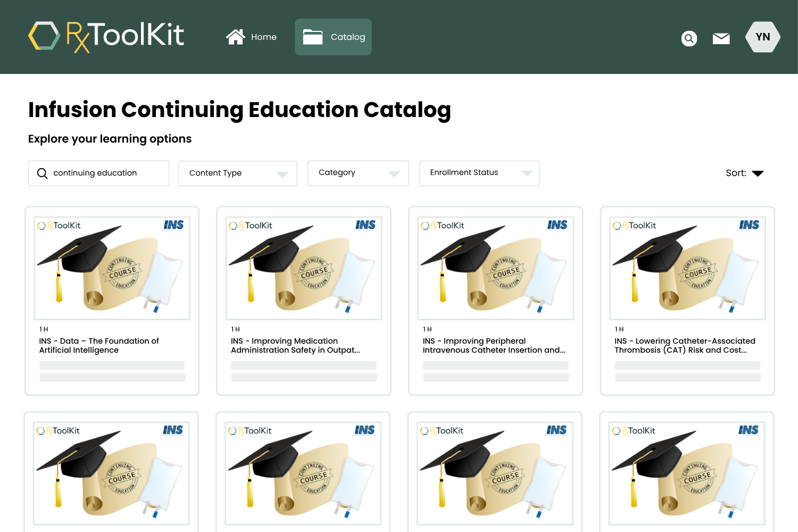Click the 1 H duration on the Artificial Intelligence card
The image size is (798, 532).
(x=44, y=329)
